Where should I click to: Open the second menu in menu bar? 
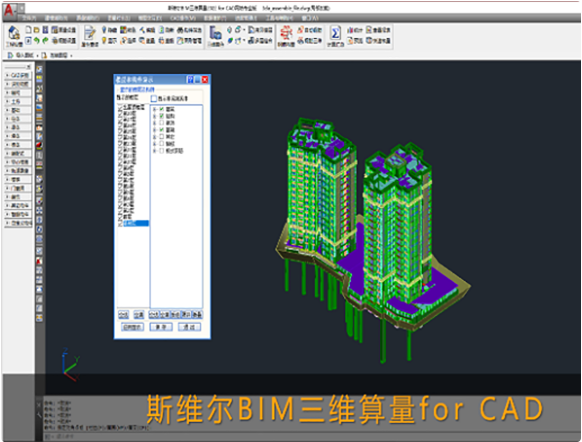[56, 18]
